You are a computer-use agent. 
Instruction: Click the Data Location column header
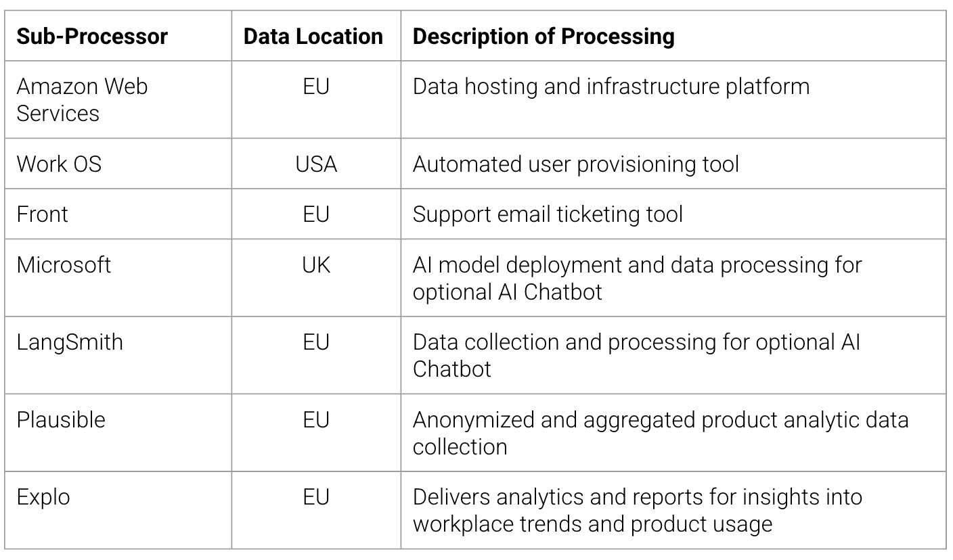coord(313,37)
